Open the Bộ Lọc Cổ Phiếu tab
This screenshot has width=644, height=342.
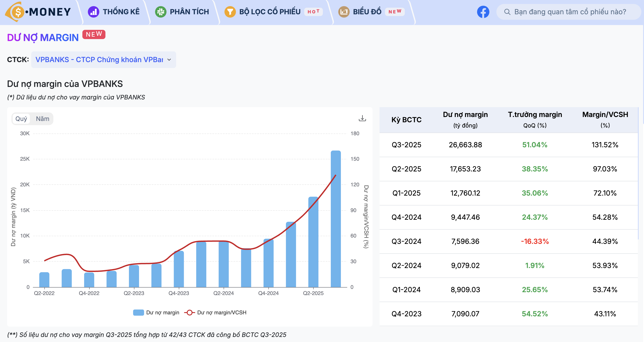270,12
